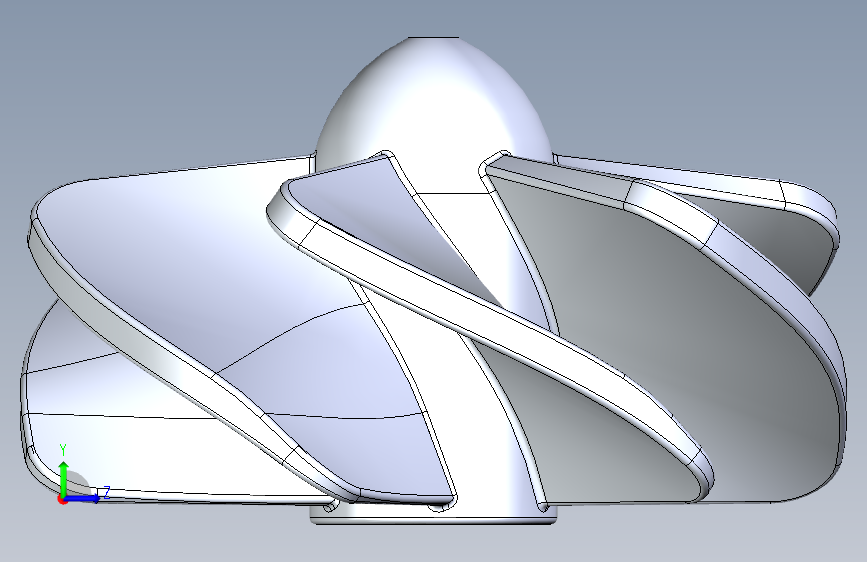Select the cylindrical hub base at the bottom
Viewport: 867px width, 562px height.
pyautogui.click(x=432, y=514)
